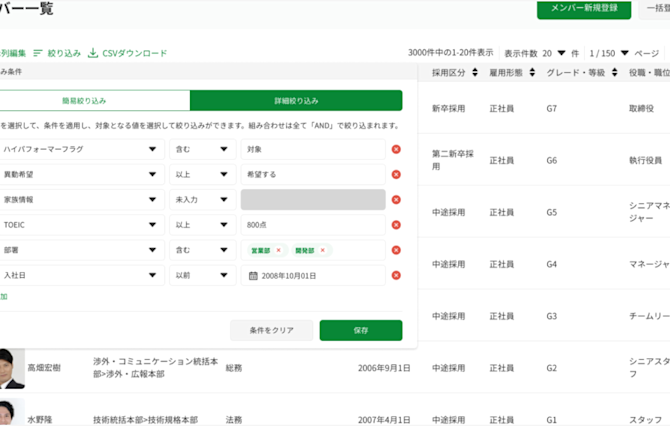The width and height of the screenshot is (670, 426).
Task: Open ハイパフォーマーフラグ field dropdown
Action: pos(81,149)
